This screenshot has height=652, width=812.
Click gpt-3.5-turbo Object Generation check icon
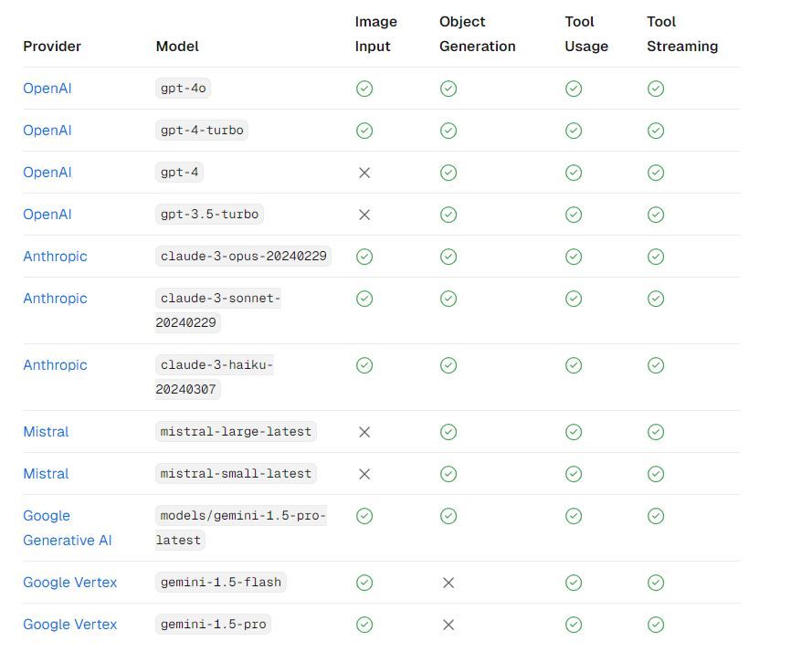[448, 215]
